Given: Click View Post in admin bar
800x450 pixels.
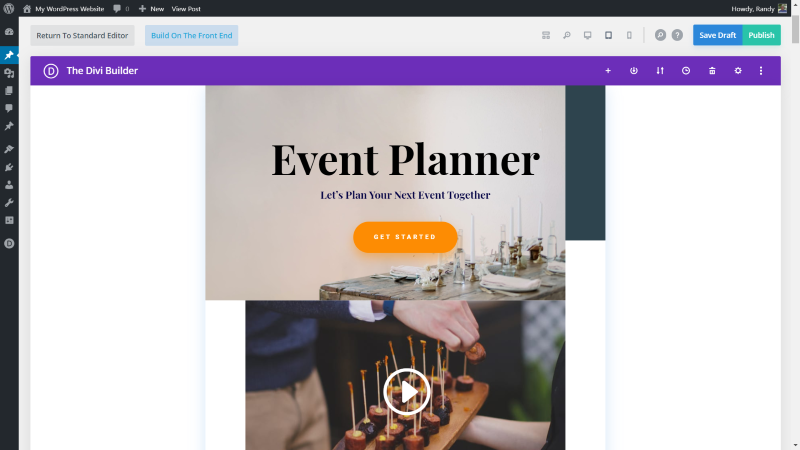Looking at the screenshot, I should point(186,9).
